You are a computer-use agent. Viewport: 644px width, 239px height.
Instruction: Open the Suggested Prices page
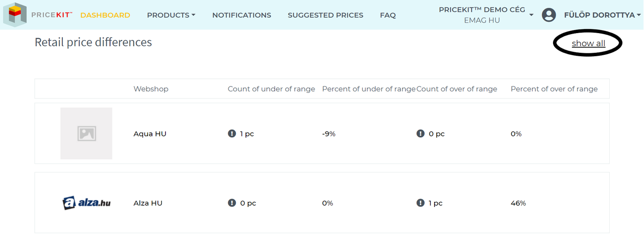click(326, 15)
